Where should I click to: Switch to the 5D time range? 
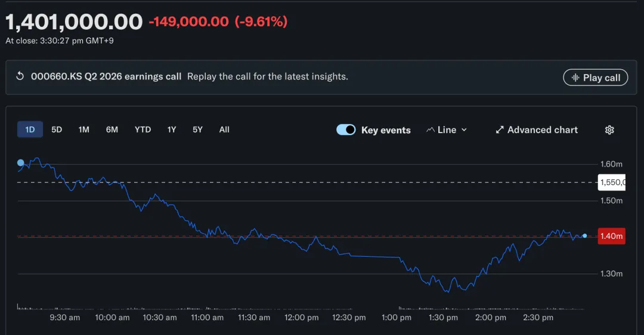[x=57, y=130]
